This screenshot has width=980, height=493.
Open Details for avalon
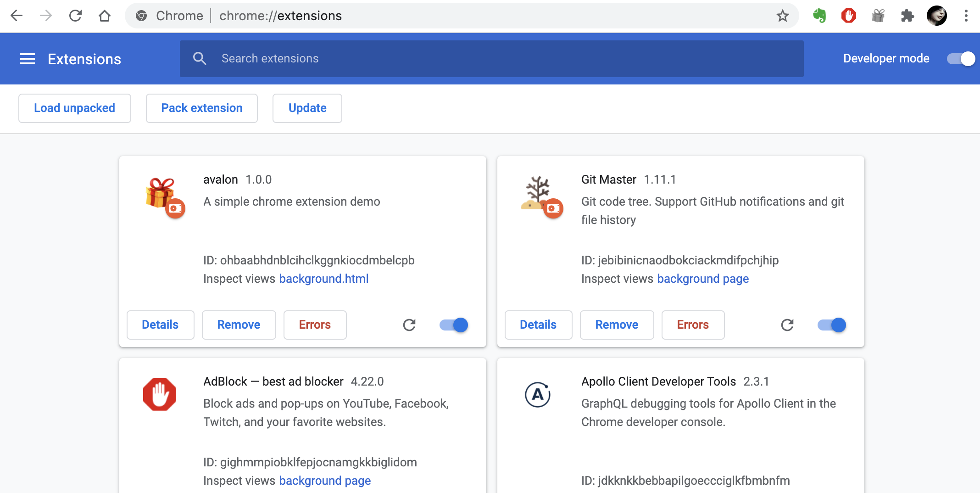point(160,325)
